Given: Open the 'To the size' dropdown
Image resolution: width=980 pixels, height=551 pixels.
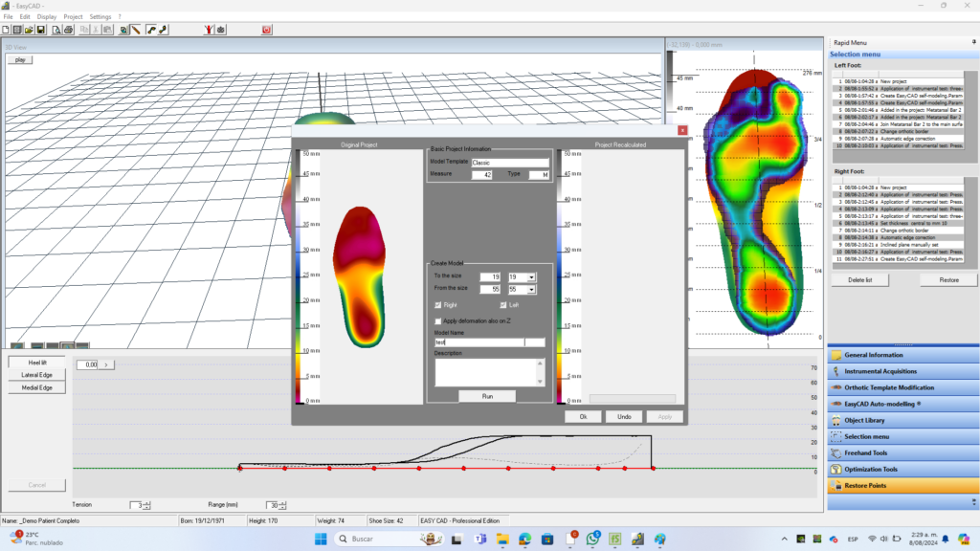Looking at the screenshot, I should [531, 276].
